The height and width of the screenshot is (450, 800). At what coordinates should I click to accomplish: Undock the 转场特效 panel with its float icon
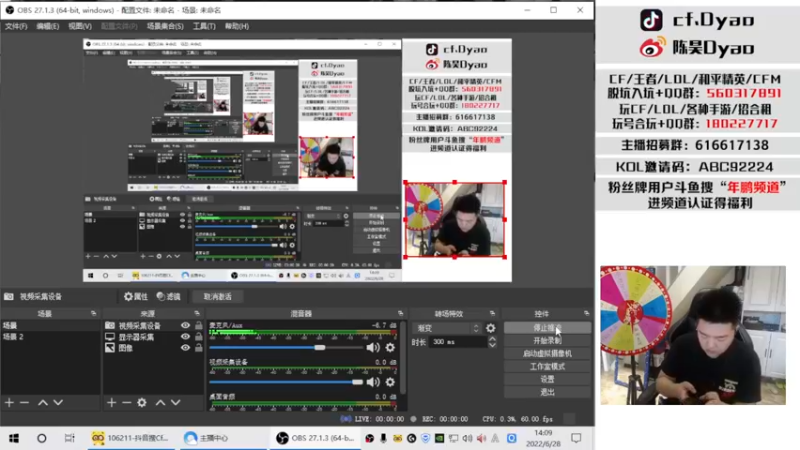pos(492,313)
